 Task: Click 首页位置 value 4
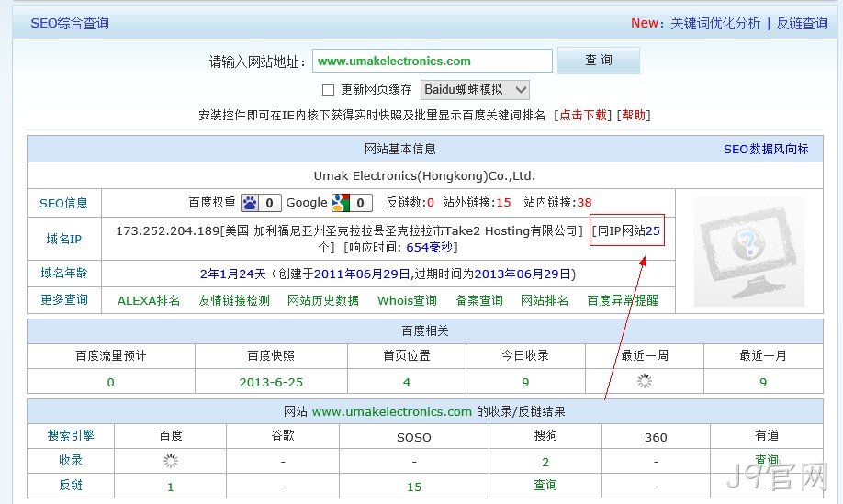tap(407, 382)
